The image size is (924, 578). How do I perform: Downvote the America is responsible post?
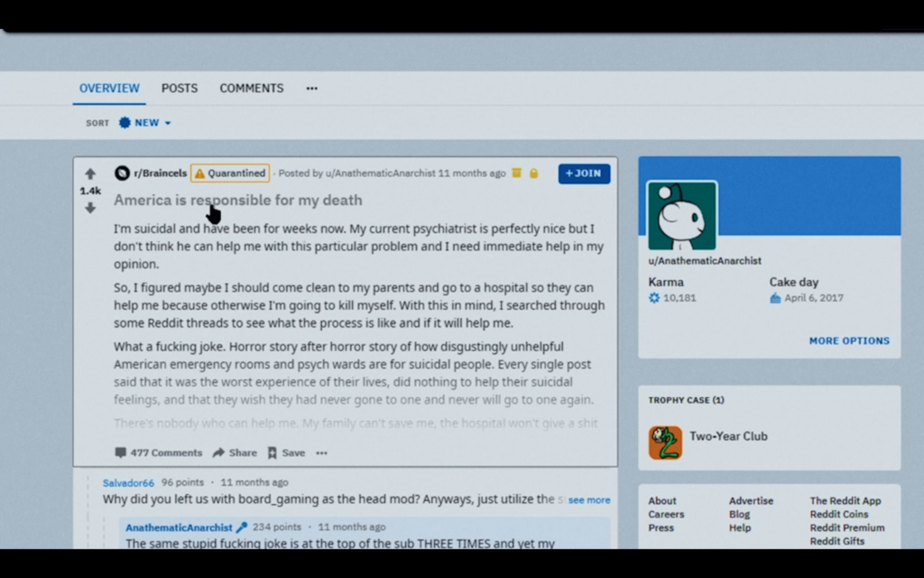point(90,208)
